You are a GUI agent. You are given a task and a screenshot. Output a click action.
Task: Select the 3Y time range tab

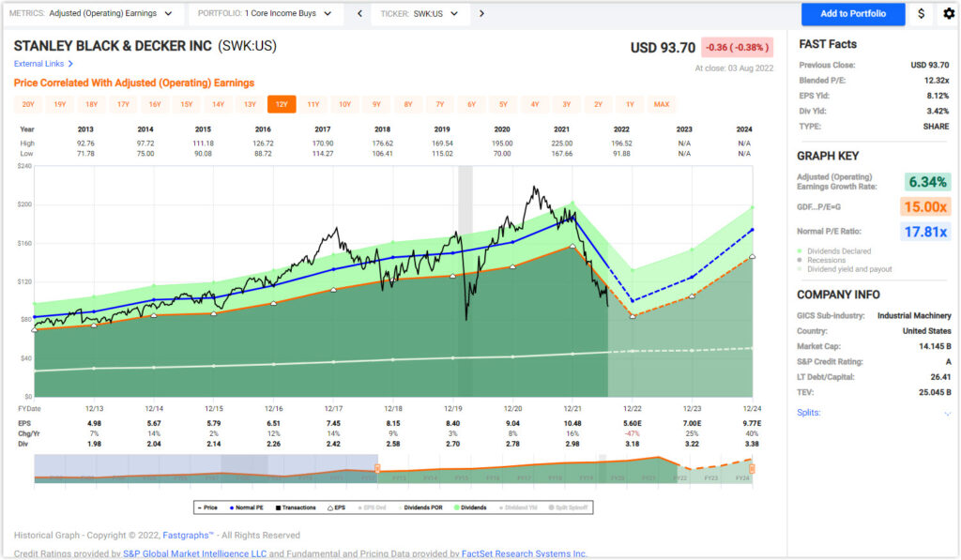(x=566, y=104)
